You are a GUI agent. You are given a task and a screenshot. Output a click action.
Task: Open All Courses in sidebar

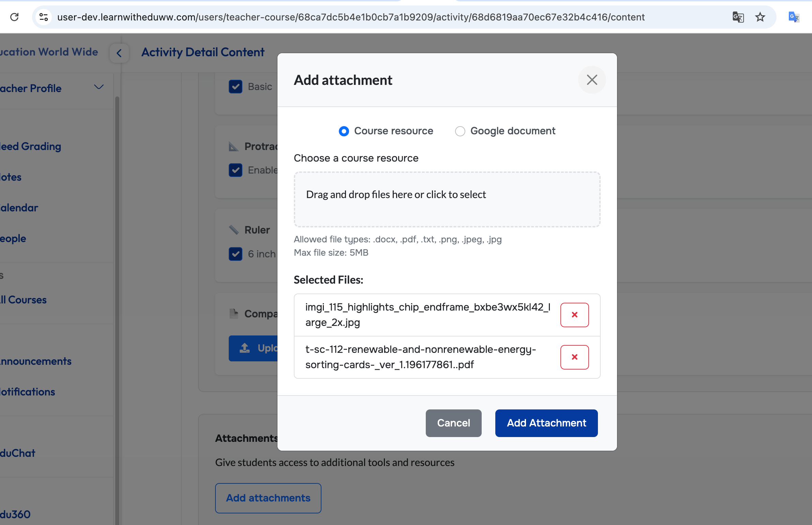(x=24, y=300)
